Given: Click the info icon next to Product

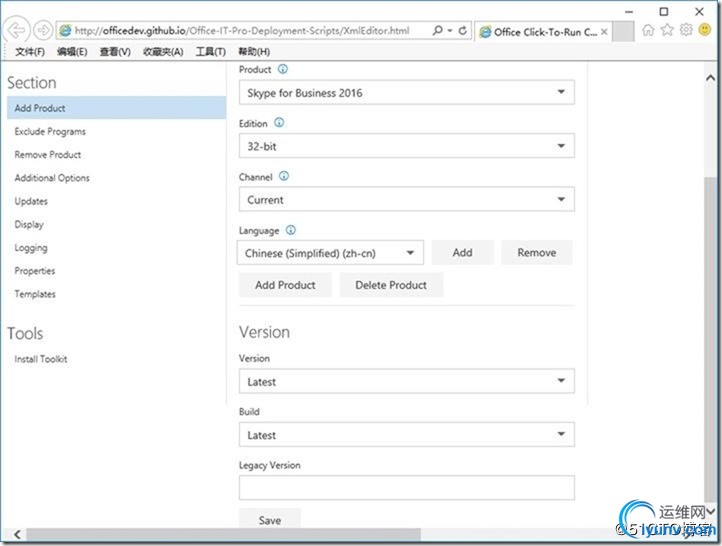Looking at the screenshot, I should (283, 69).
